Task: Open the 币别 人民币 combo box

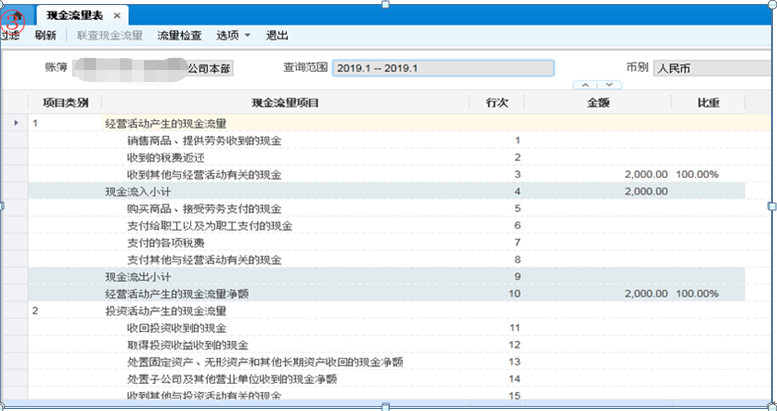Action: pyautogui.click(x=712, y=68)
